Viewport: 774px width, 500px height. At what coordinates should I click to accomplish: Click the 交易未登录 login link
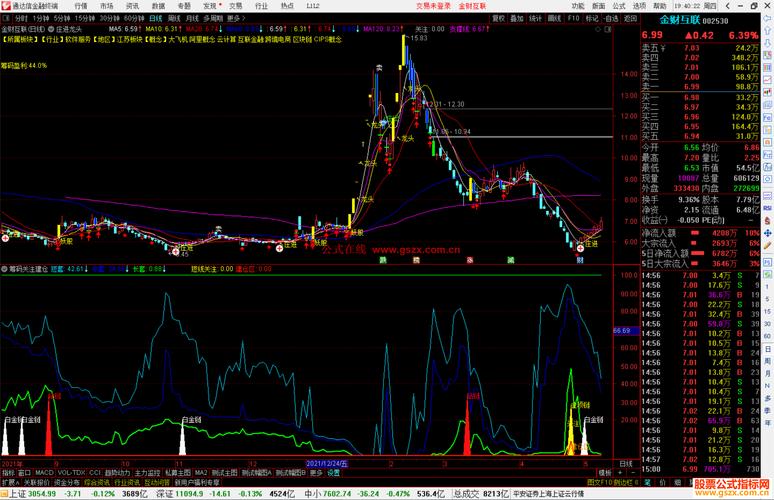[x=433, y=6]
